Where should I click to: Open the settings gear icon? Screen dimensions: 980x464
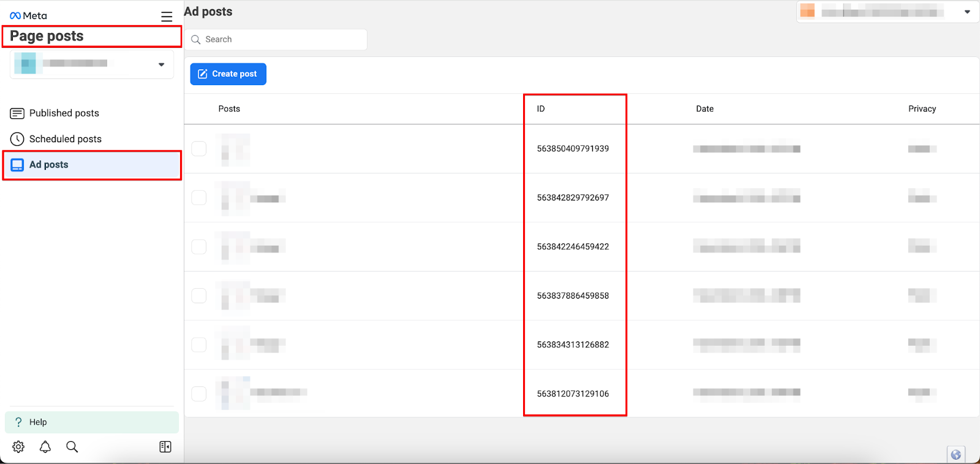[18, 447]
